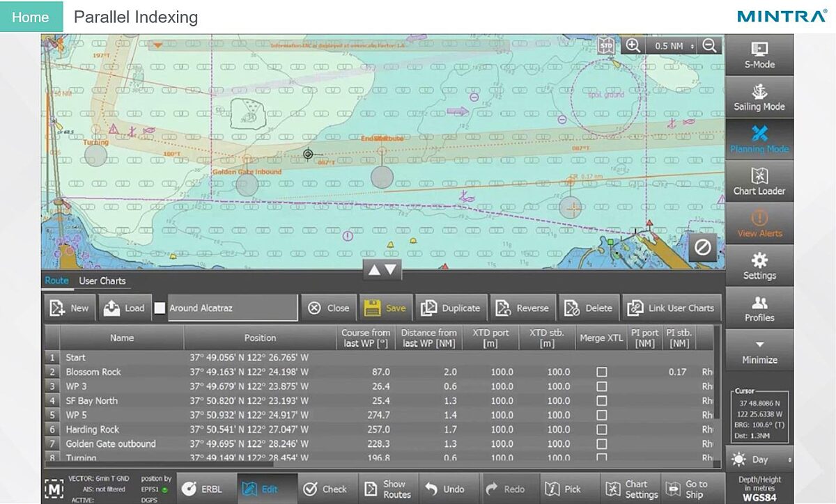Screen dimensions: 836x504
Task: Toggle checkbox beside route name field
Action: click(x=160, y=308)
